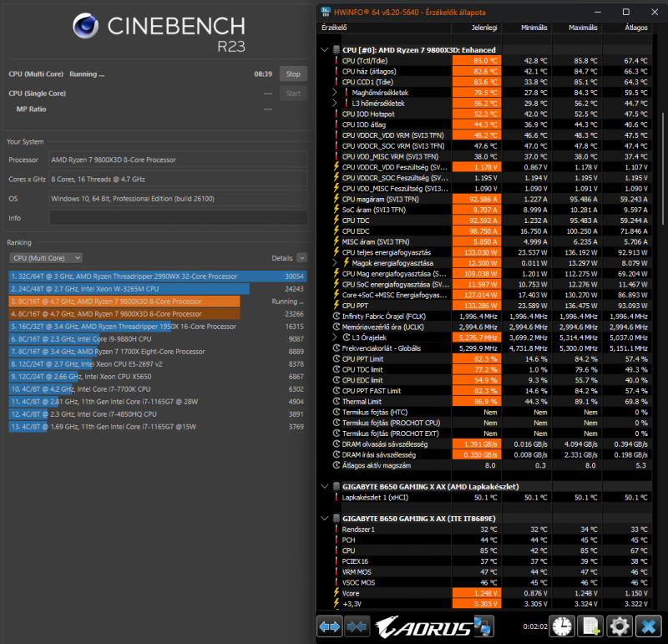Click clock icon beside CPU PPT Limit

pos(337,359)
